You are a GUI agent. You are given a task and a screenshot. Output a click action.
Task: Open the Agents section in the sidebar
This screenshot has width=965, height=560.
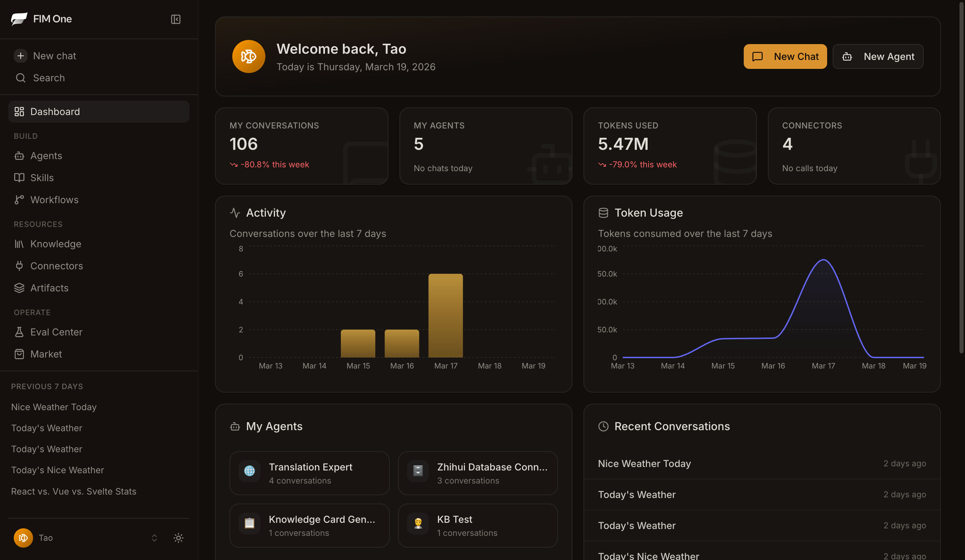pos(46,155)
